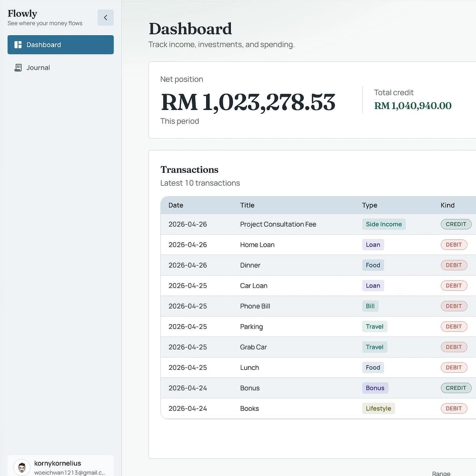
Task: Click the Dashboard grid icon in sidebar
Action: [x=18, y=45]
